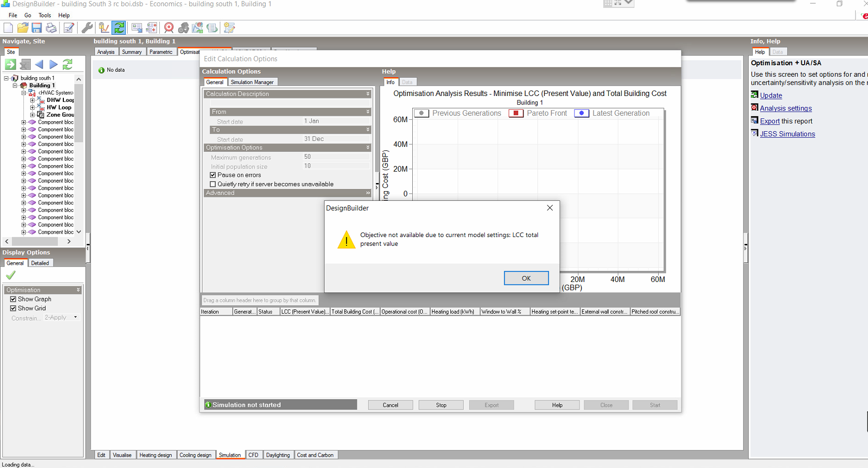
Task: Click OK in the DesignBuilder warning dialog
Action: [526, 278]
